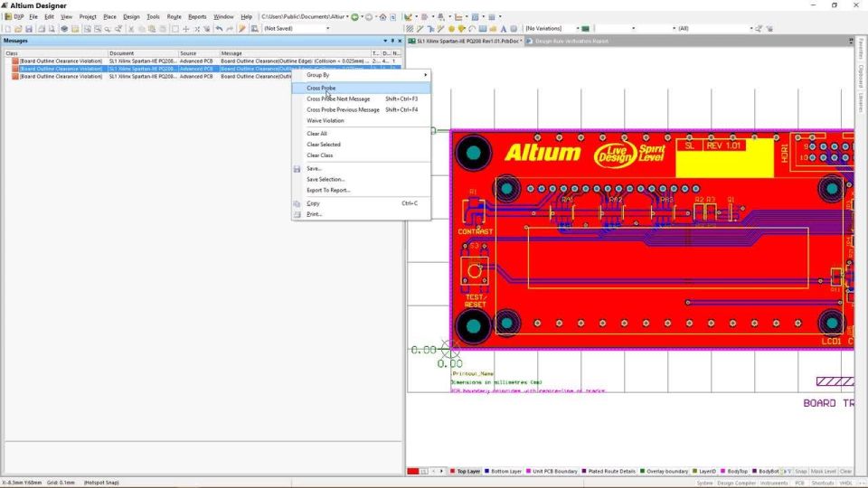
Task: Click the Snap button
Action: (801, 472)
